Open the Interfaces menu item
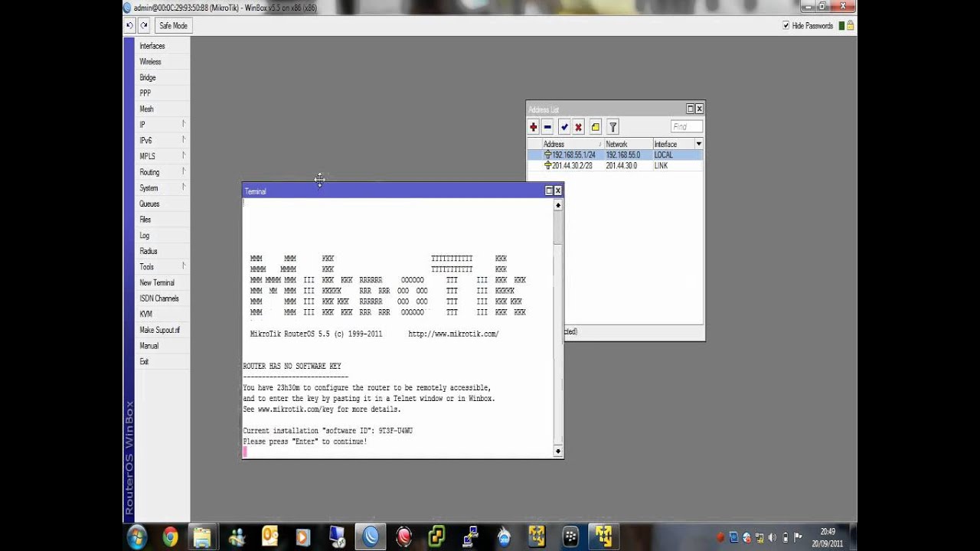Viewport: 980px width, 551px height. pyautogui.click(x=152, y=46)
